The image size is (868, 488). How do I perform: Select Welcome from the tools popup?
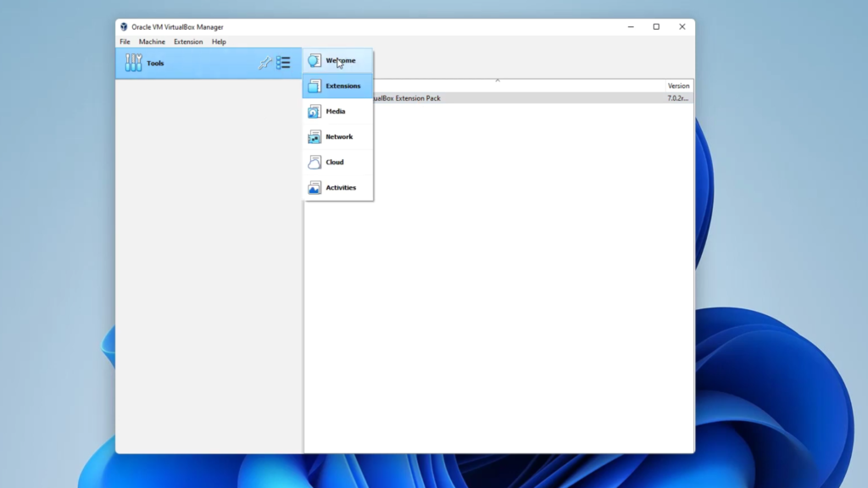[337, 60]
